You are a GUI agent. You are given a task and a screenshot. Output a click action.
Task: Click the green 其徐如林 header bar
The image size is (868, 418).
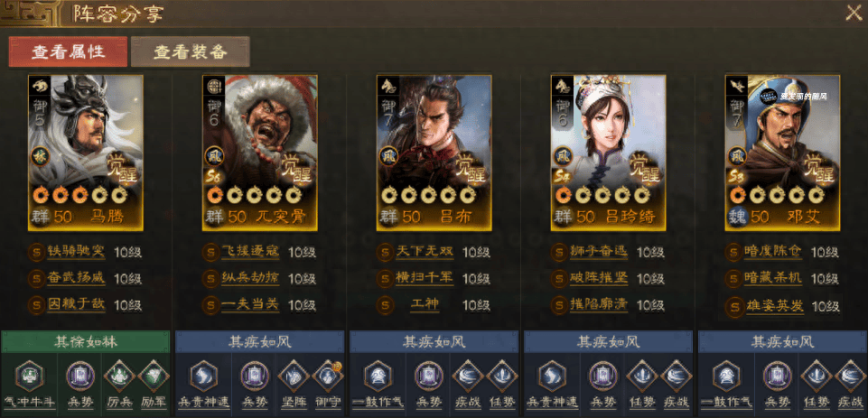tap(86, 341)
